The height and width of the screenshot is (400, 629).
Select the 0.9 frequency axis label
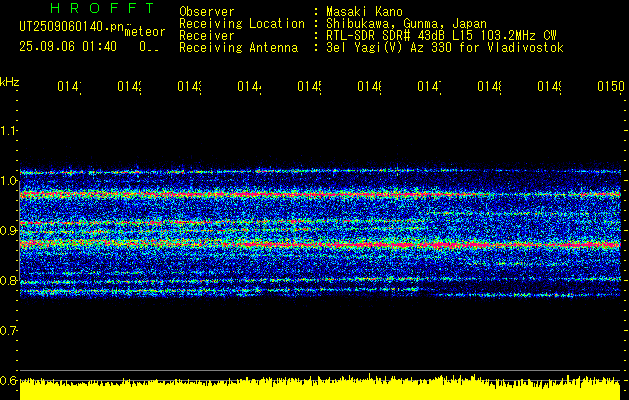(x=8, y=231)
